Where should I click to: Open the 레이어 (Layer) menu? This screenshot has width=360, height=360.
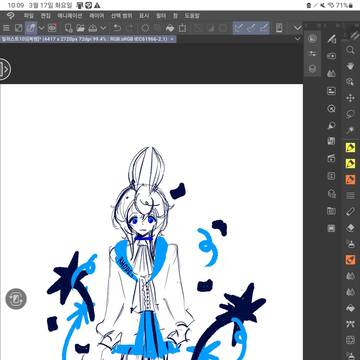point(97,16)
